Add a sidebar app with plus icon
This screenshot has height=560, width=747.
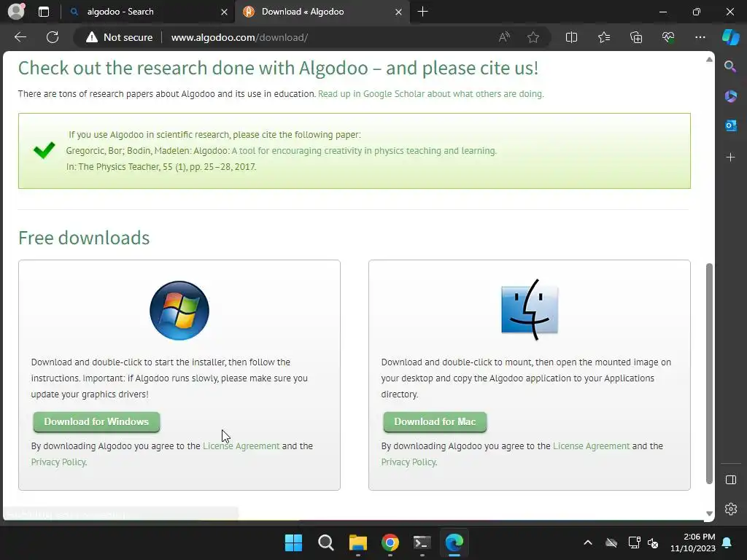730,157
